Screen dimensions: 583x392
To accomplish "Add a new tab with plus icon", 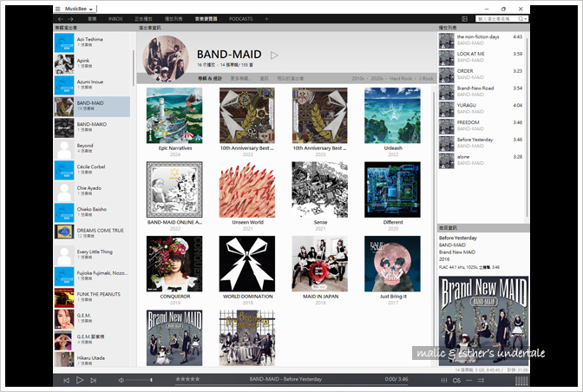I will (266, 19).
